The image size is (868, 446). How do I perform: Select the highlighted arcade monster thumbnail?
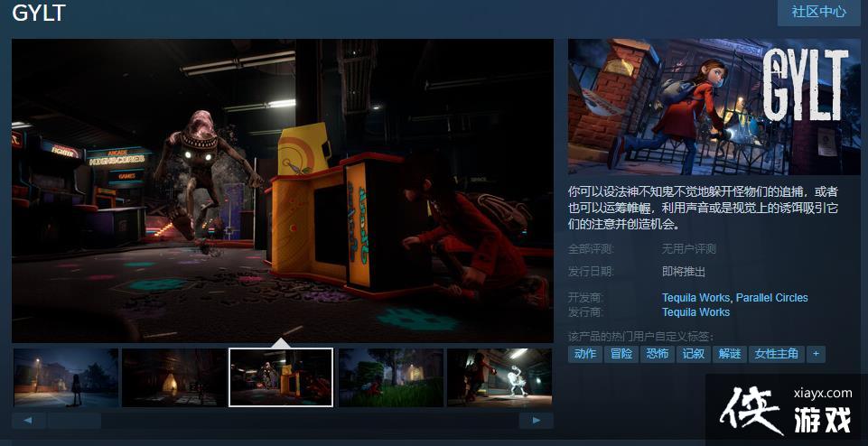[281, 377]
